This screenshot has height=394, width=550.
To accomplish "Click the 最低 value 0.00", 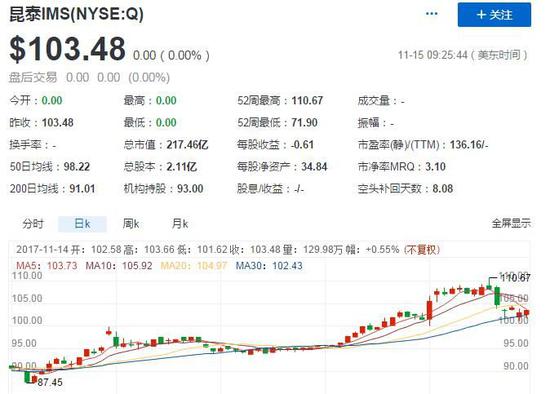I will point(166,123).
